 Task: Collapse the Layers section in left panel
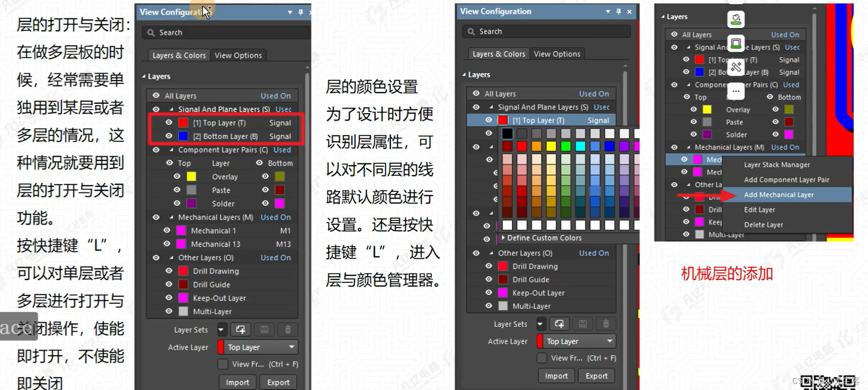pos(144,76)
